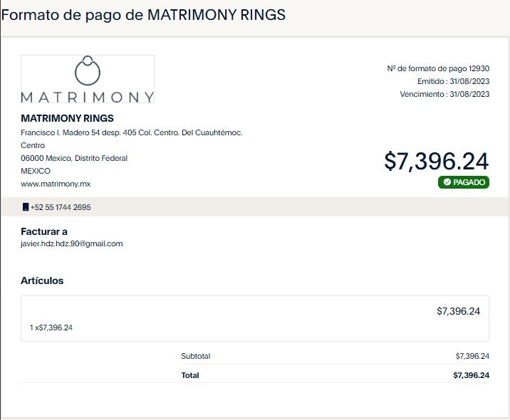Image resolution: width=510 pixels, height=420 pixels.
Task: Click the Subtotal row label
Action: click(x=196, y=356)
